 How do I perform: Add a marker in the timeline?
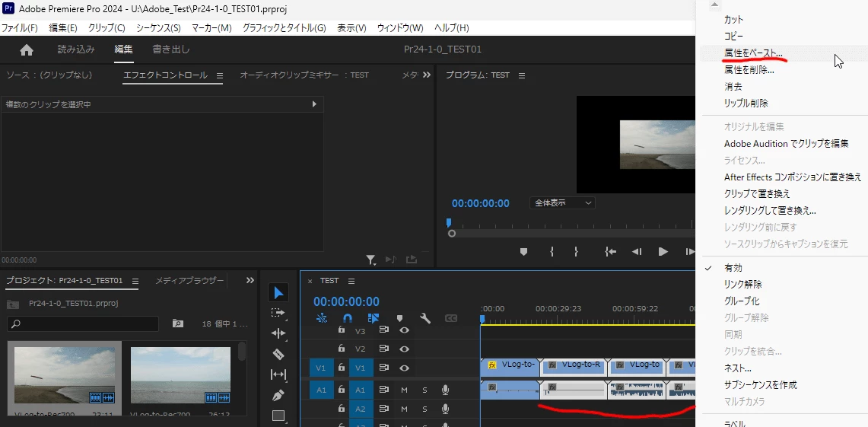point(399,318)
